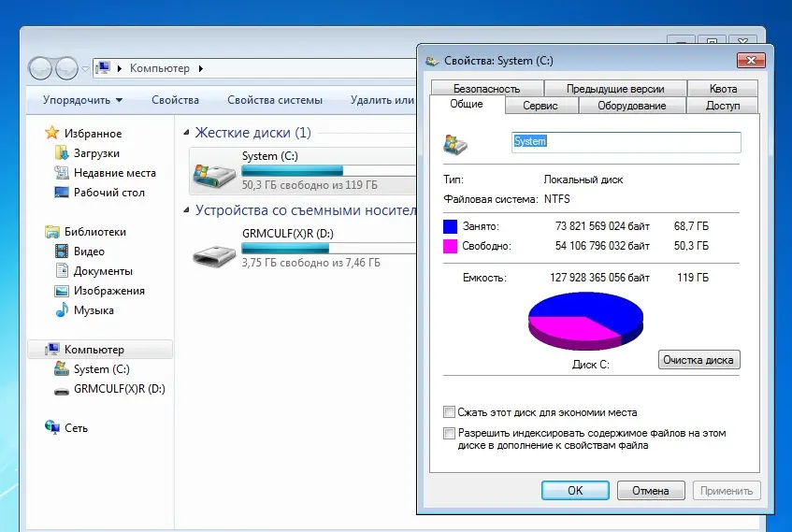
Task: Expand arrow after Компьютер in address bar
Action: click(200, 68)
